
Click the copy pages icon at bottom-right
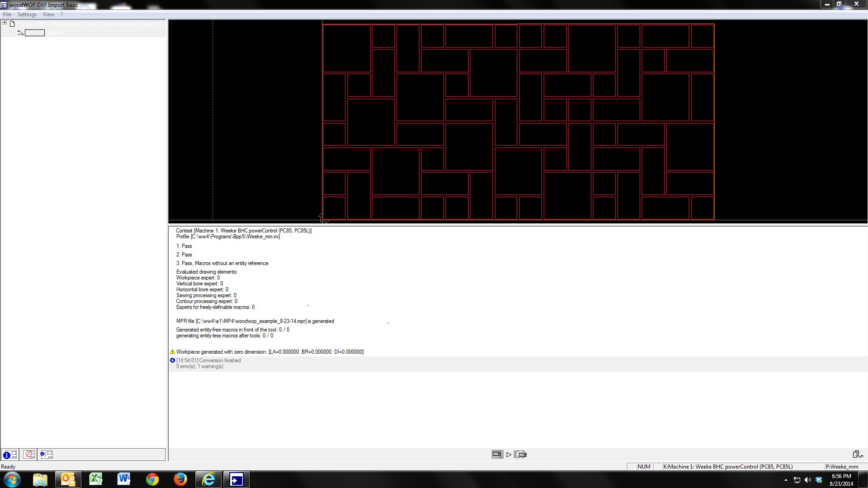point(857,454)
